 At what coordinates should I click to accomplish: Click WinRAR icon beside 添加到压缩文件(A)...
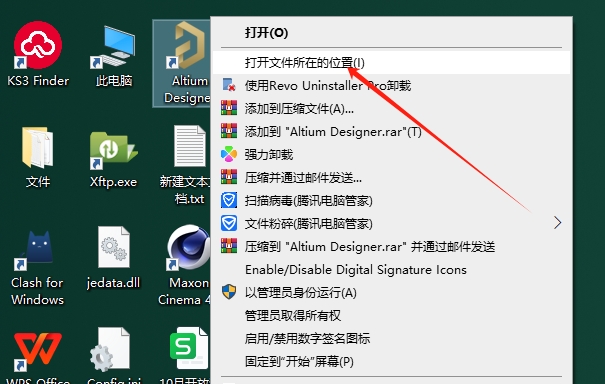pos(229,108)
